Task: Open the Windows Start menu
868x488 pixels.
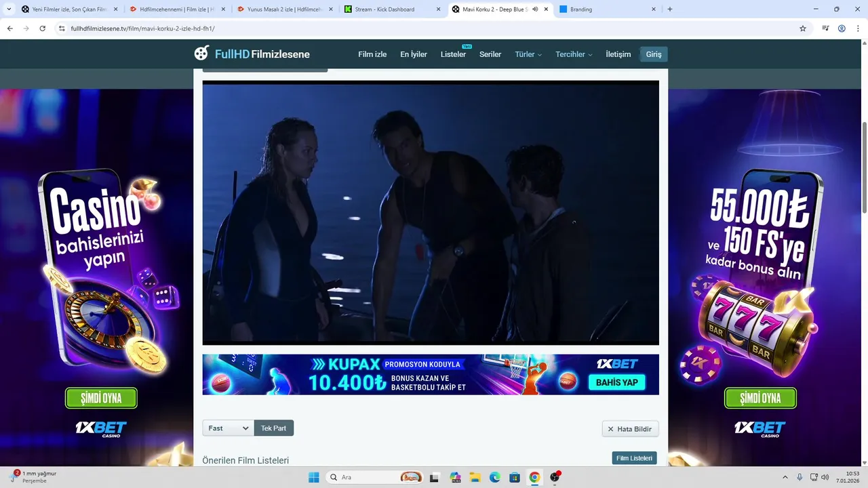Action: (314, 477)
